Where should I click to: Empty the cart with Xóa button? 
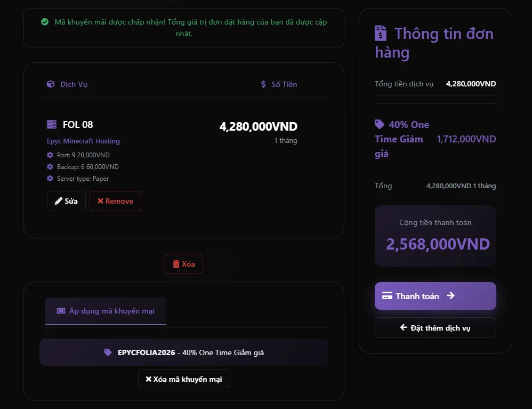(x=184, y=264)
